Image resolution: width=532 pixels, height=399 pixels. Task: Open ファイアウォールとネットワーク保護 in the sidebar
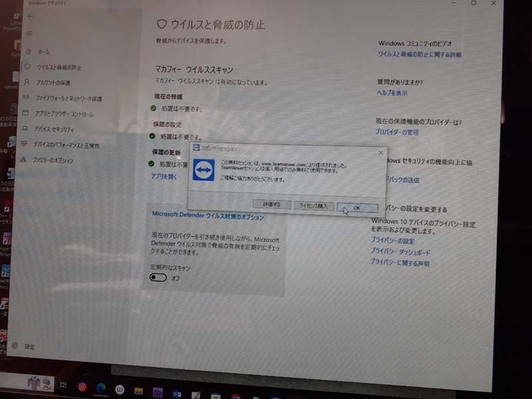tap(63, 98)
